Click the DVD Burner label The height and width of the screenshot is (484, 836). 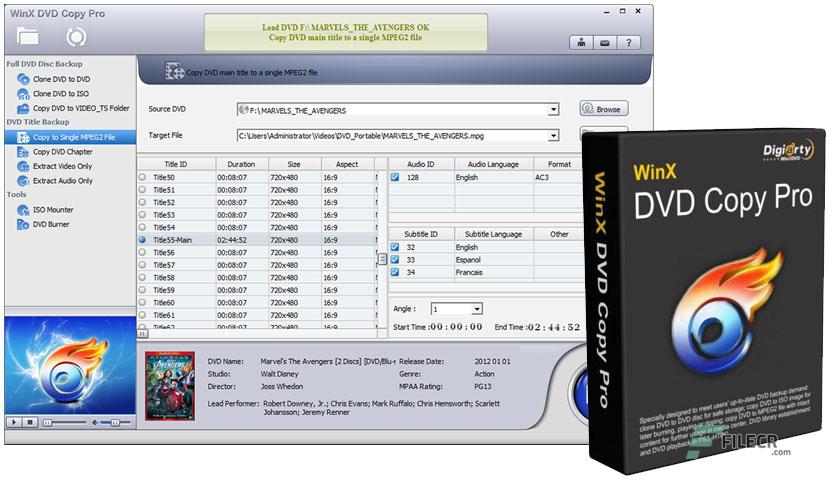point(51,224)
